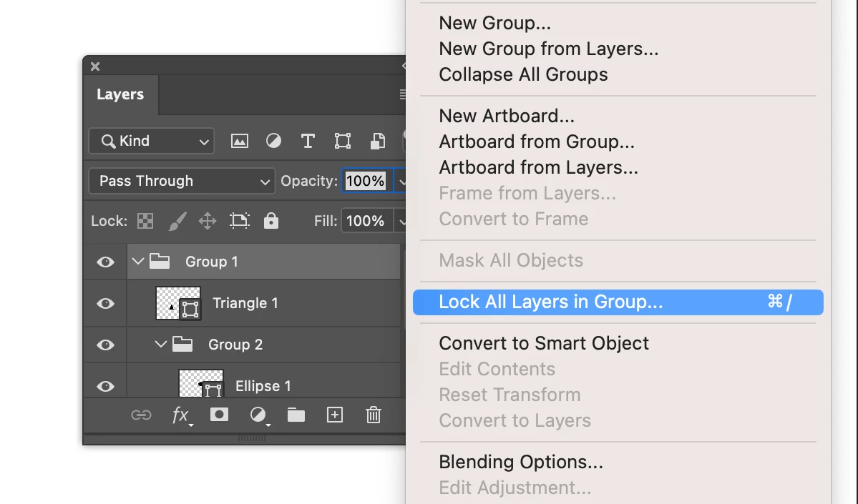Click the Layers panel bottom resize grip
The height and width of the screenshot is (504, 858).
pos(252,438)
